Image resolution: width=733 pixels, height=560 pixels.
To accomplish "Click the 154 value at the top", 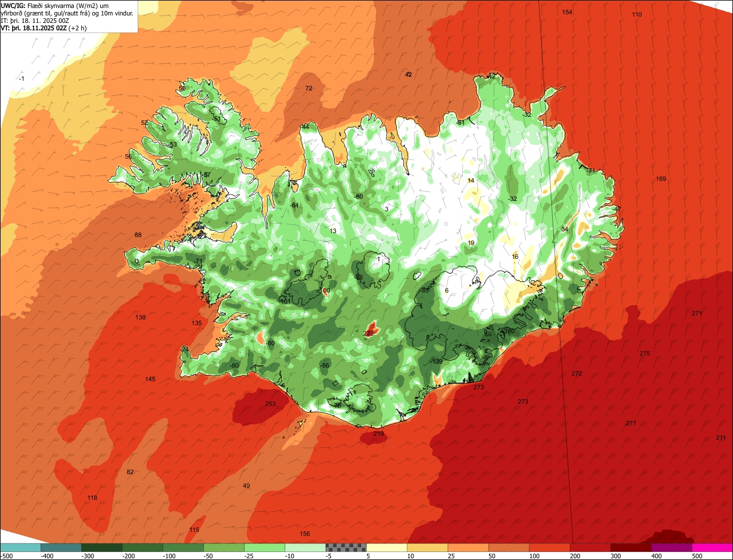I will (567, 12).
